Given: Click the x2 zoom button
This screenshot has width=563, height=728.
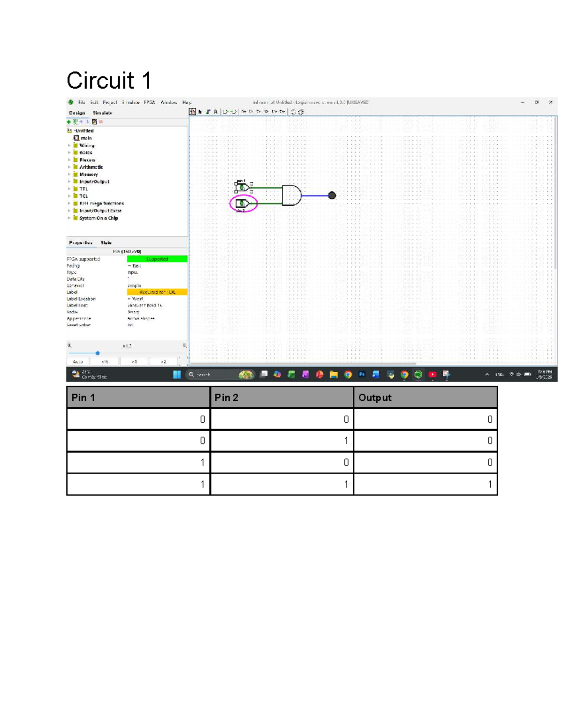Looking at the screenshot, I should click(x=163, y=361).
